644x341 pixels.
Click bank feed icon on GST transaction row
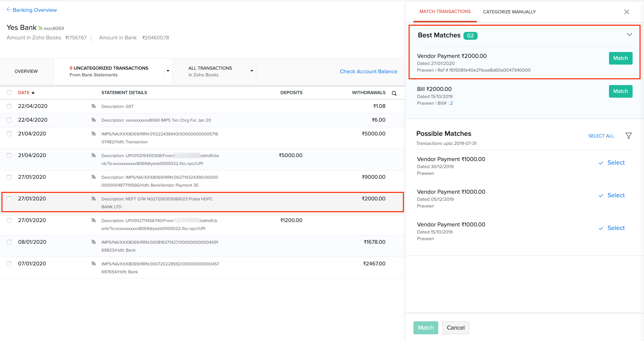coord(93,106)
